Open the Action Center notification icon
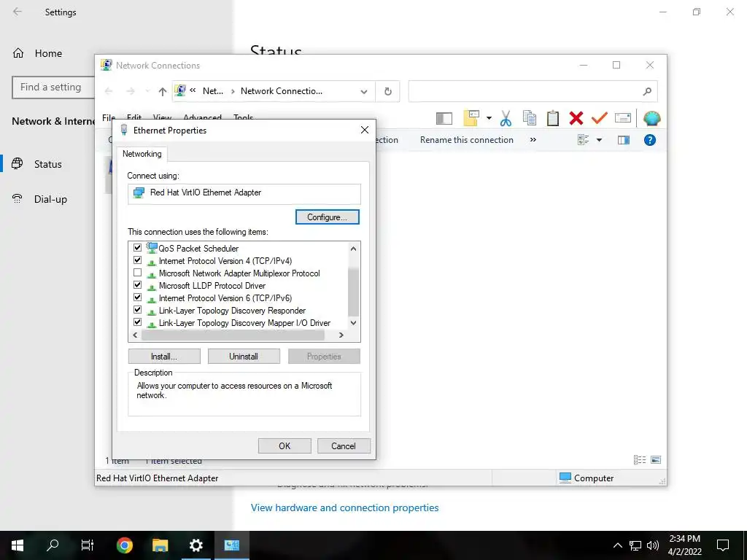 click(x=723, y=545)
